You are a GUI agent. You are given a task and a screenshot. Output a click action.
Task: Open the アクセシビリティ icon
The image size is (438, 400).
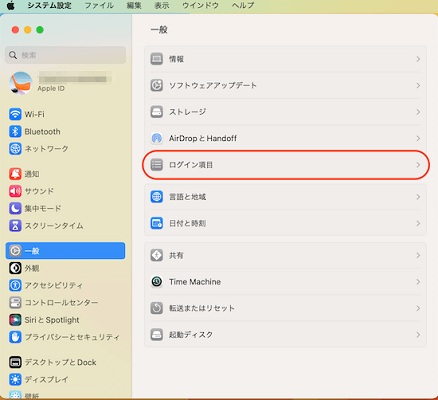click(x=15, y=285)
